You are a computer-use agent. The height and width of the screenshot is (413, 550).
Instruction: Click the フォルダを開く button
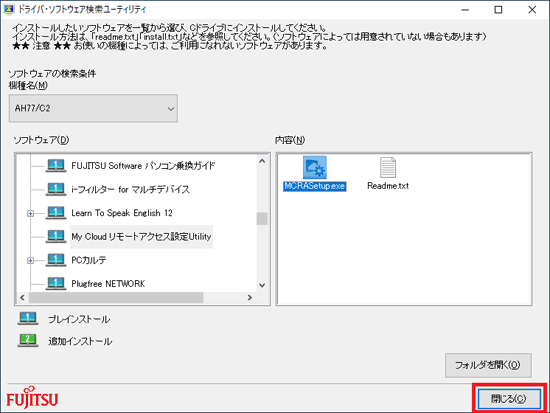click(x=488, y=365)
